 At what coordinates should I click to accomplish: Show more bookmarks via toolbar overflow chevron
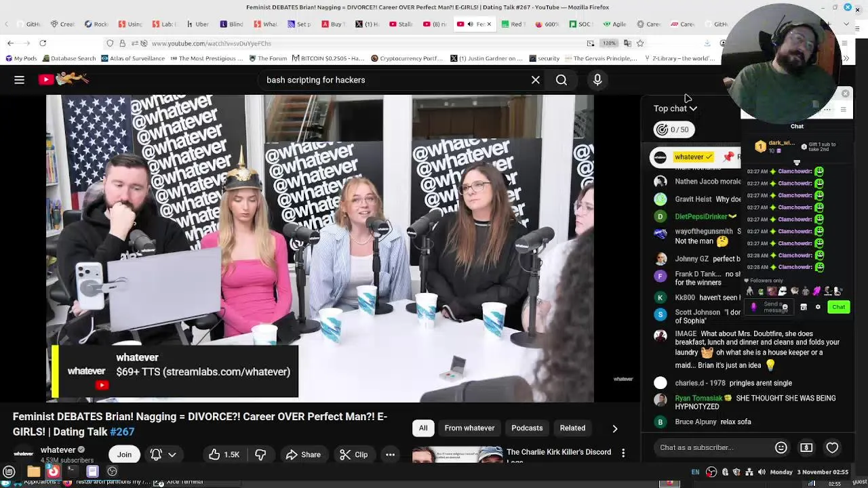tap(845, 58)
